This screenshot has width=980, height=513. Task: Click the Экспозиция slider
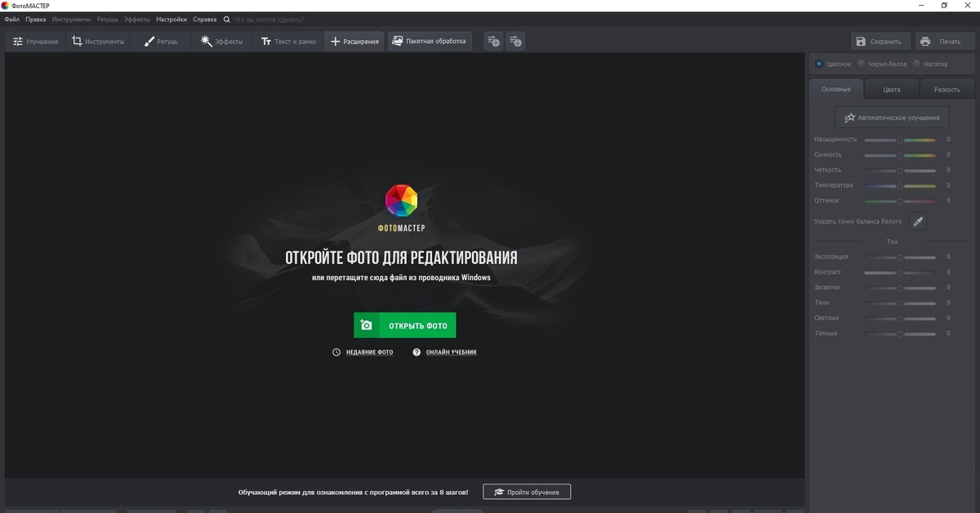click(x=900, y=257)
